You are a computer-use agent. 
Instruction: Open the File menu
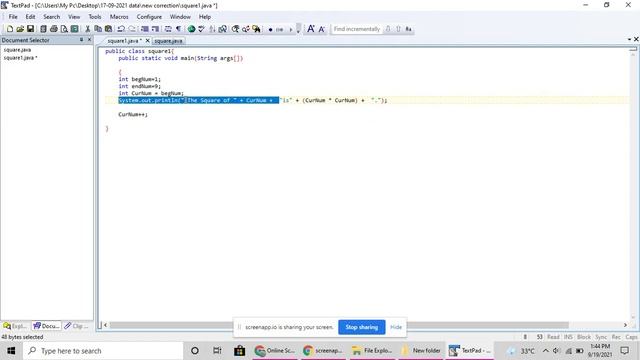pos(13,17)
